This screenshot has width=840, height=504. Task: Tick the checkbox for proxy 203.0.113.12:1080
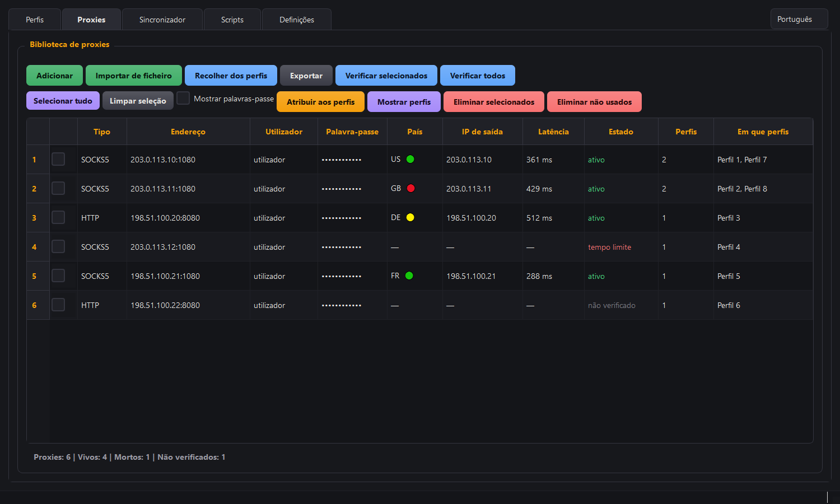(58, 246)
